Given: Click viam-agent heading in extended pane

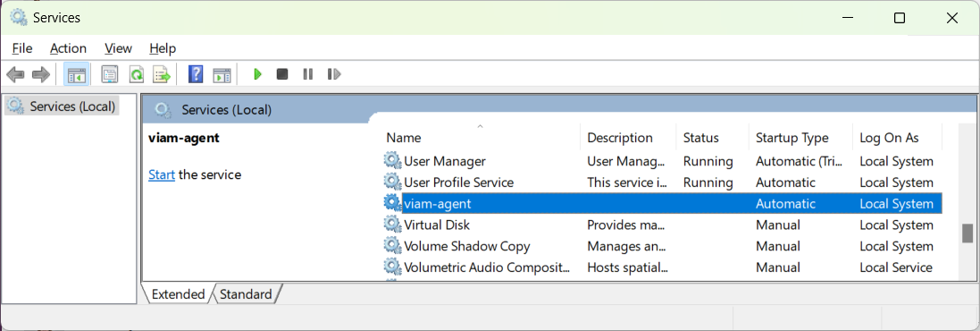Looking at the screenshot, I should pos(184,139).
